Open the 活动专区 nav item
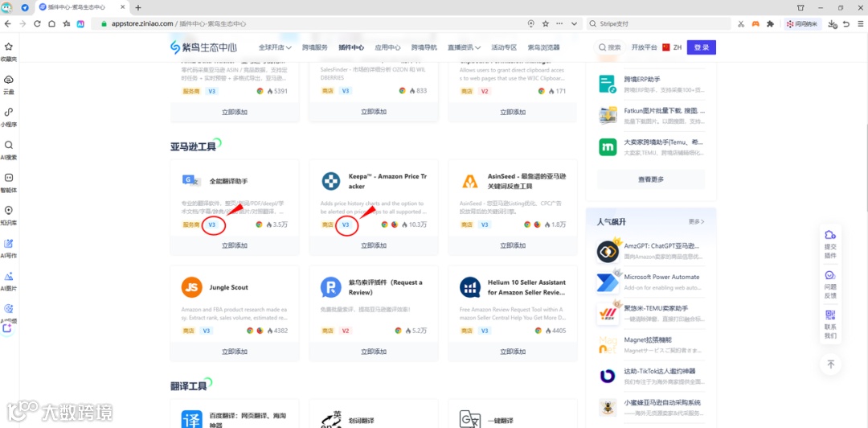Image resolution: width=868 pixels, height=428 pixels. pos(504,47)
